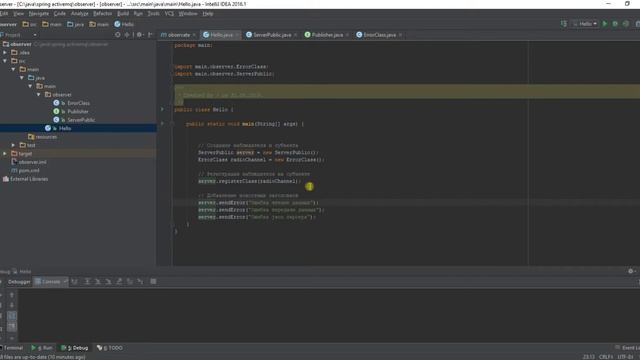Close the ErrorClass.java editor tab
Screen dimensions: 640x360
point(400,35)
